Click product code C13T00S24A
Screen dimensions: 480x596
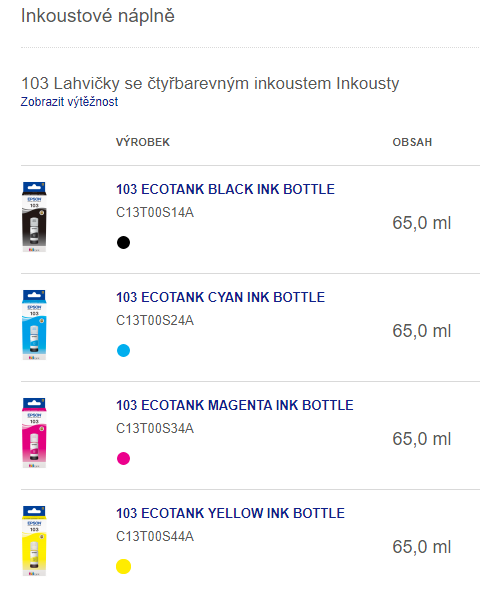pos(155,320)
